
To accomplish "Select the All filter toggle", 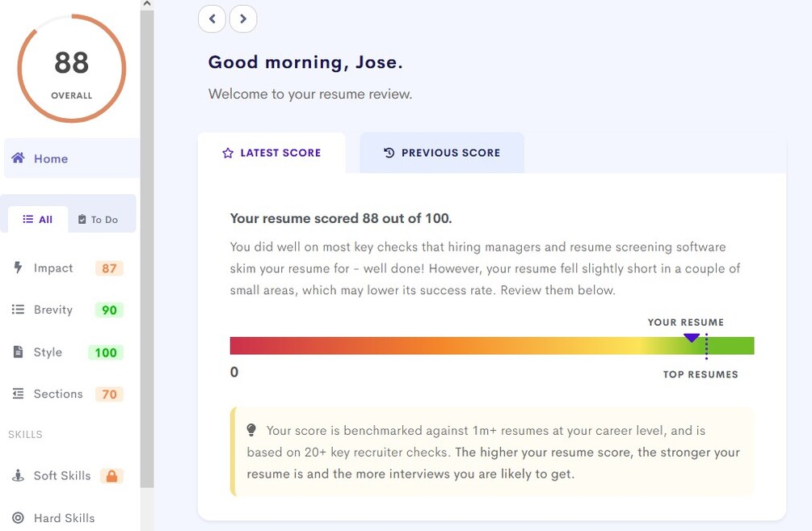I will [38, 219].
